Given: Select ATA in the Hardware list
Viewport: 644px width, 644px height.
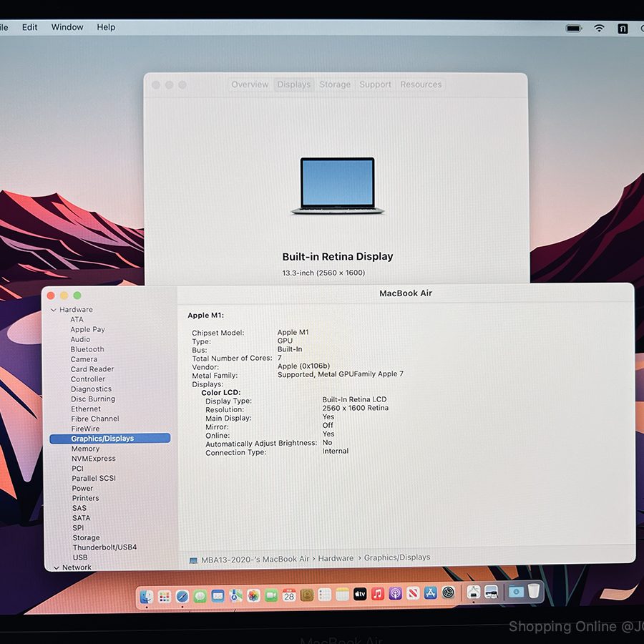Looking at the screenshot, I should [x=77, y=320].
